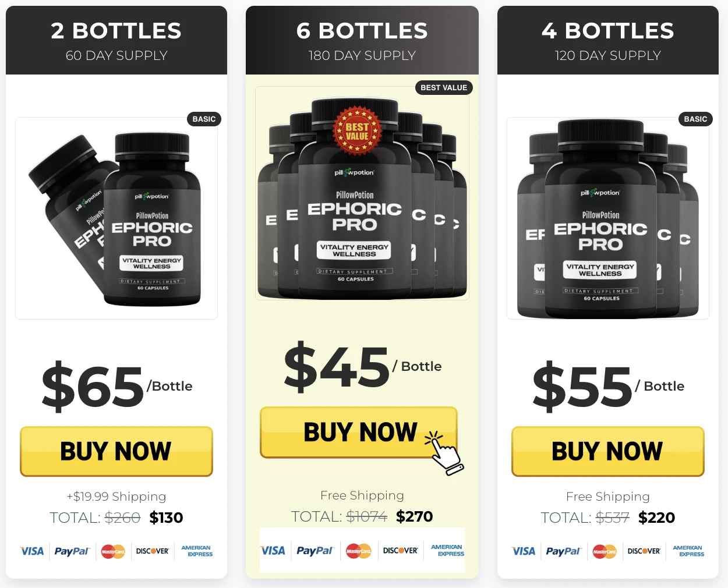728x588 pixels.
Task: Click the 2 BOTTLES header banner
Action: [x=116, y=40]
